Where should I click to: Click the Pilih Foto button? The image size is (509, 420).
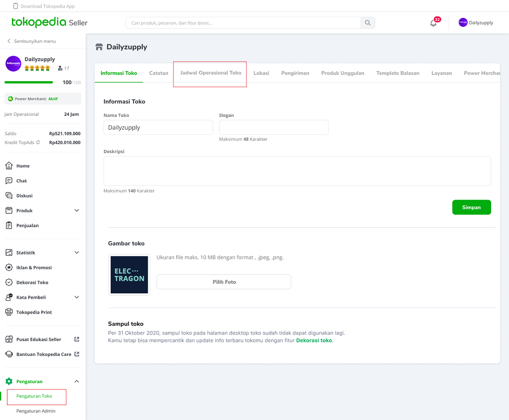pos(224,282)
